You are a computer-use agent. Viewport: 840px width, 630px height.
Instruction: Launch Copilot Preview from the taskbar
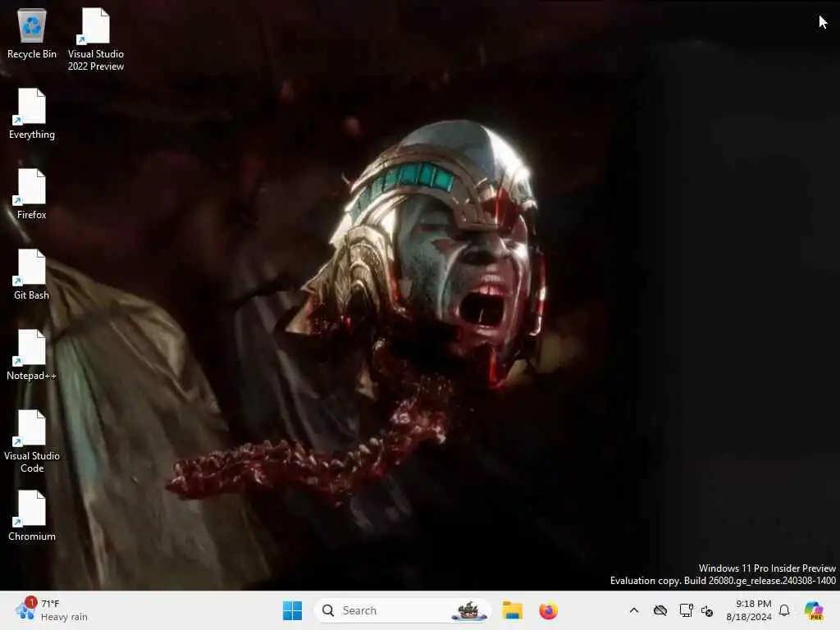[813, 610]
